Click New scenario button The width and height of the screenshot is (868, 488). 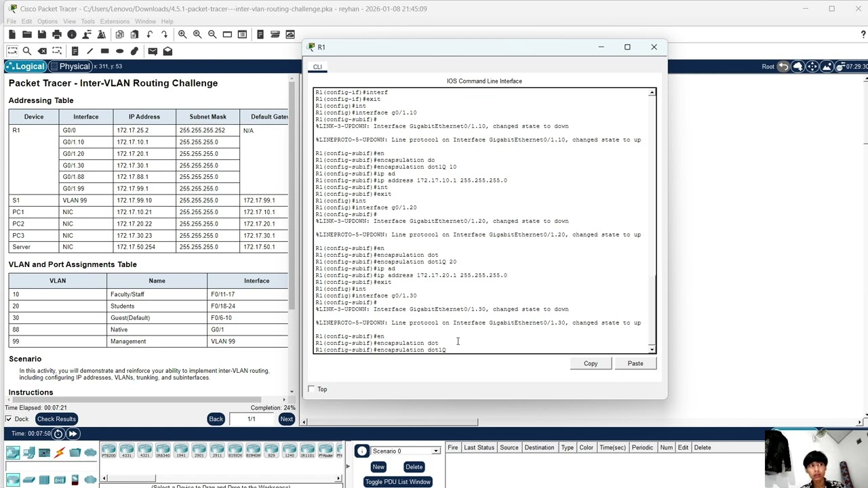(x=378, y=466)
